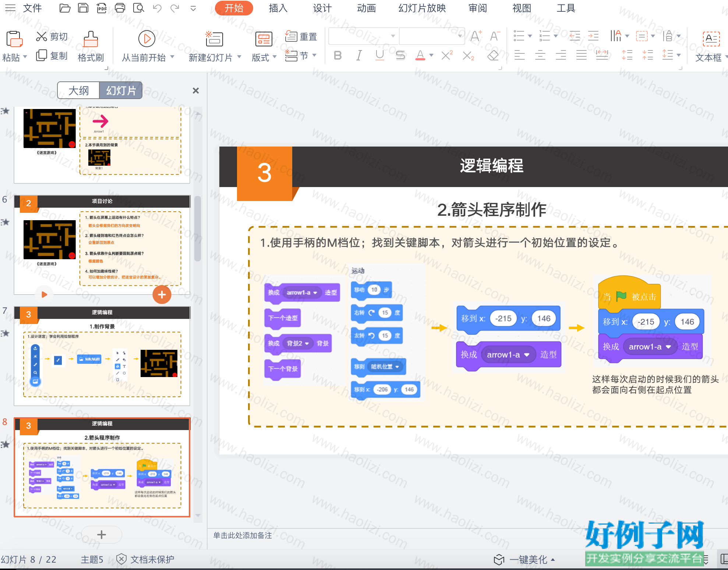The image size is (728, 570).
Task: Switch to the 插入 ribbon tab
Action: pos(278,8)
